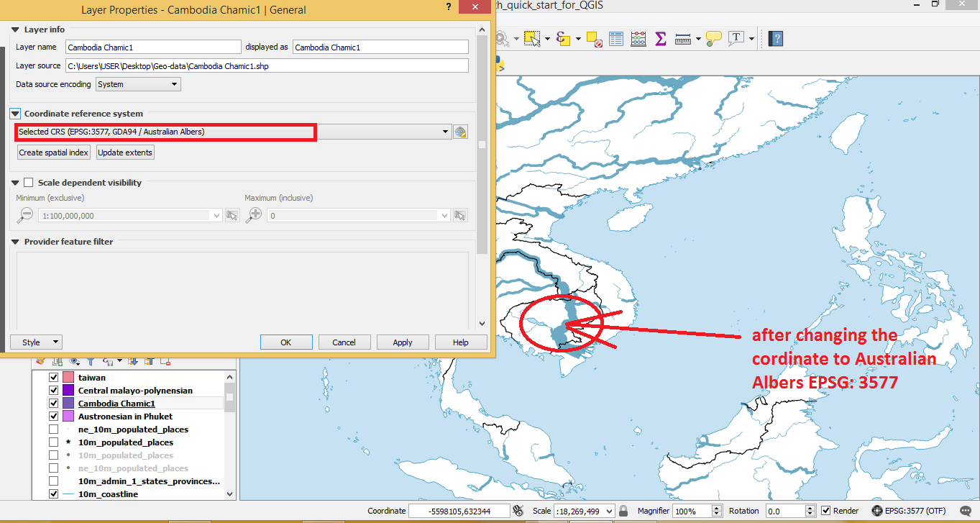Screen dimensions: 980x523
Task: Select text annotation tool
Action: pyautogui.click(x=736, y=38)
